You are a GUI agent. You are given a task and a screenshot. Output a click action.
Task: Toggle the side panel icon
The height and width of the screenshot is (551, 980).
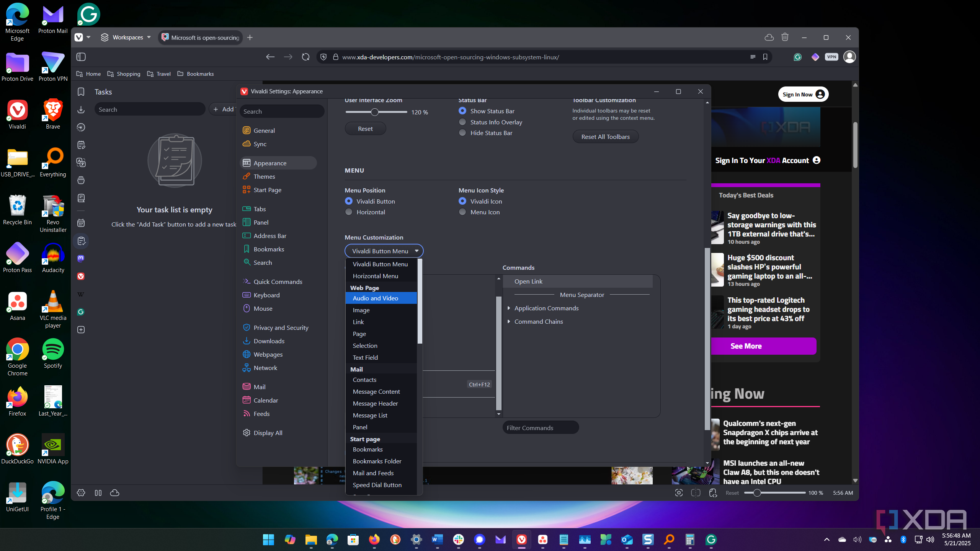click(x=81, y=57)
